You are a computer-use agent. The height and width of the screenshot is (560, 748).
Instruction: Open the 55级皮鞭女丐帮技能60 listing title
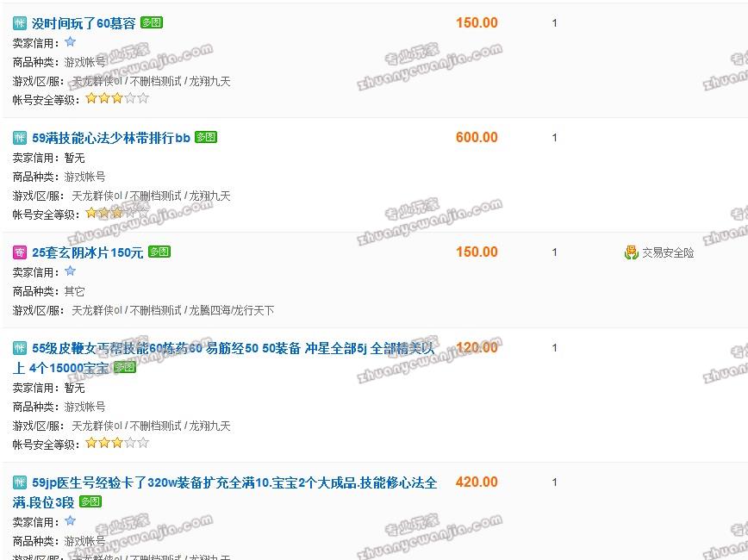224,358
